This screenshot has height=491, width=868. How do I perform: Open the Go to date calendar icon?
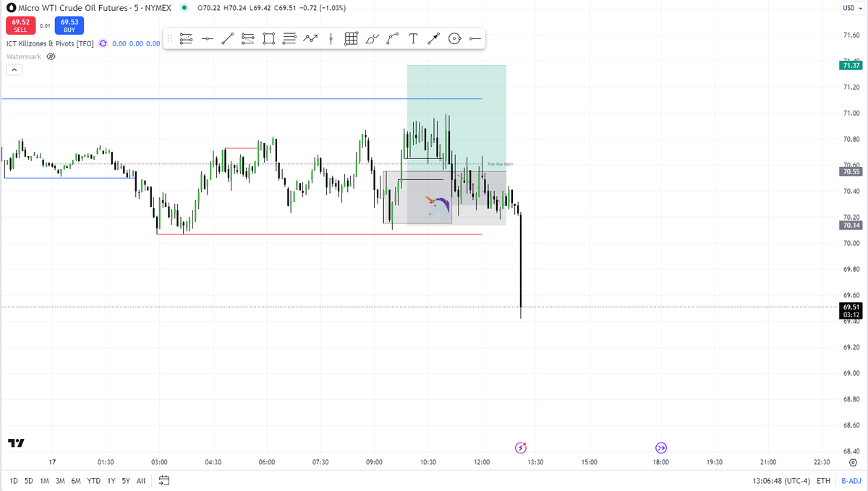pos(163,480)
